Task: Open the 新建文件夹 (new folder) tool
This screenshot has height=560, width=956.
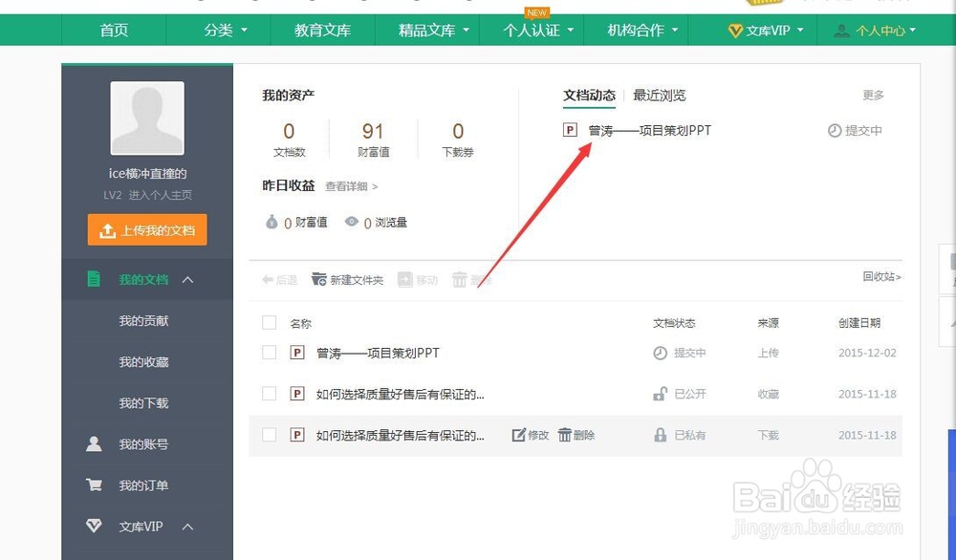Action: (348, 280)
